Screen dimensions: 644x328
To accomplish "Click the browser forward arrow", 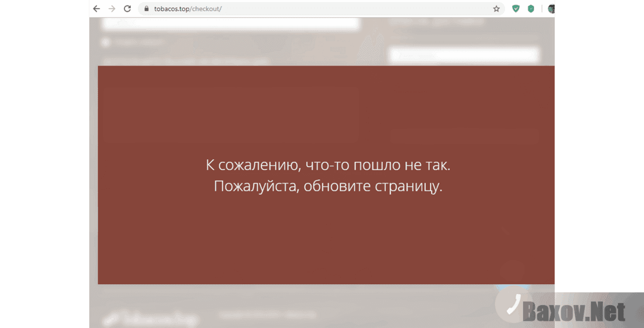I will (x=112, y=9).
